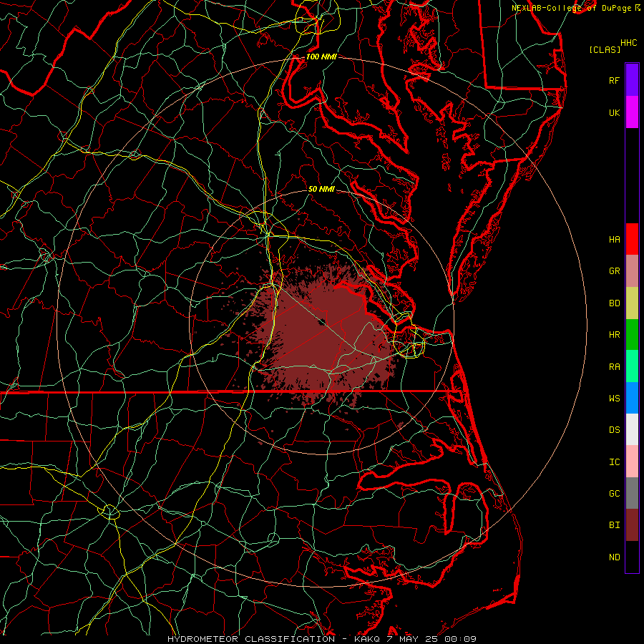Click the ND legend label

click(x=614, y=557)
